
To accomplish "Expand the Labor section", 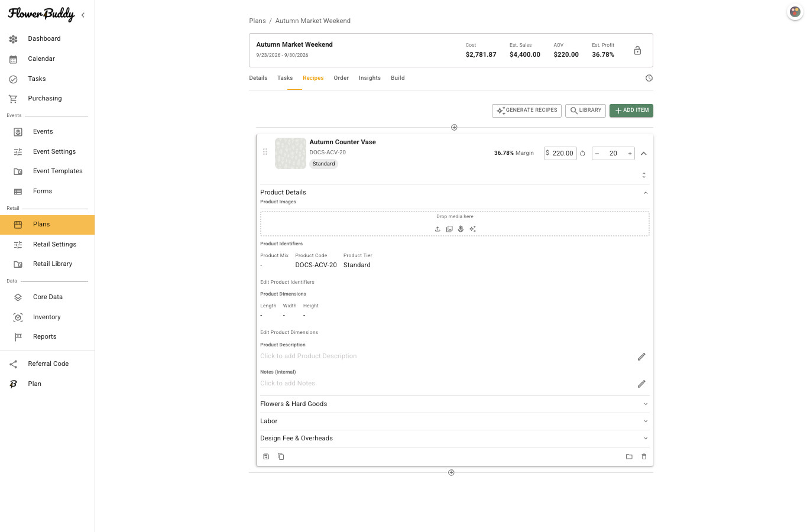I will pyautogui.click(x=646, y=421).
